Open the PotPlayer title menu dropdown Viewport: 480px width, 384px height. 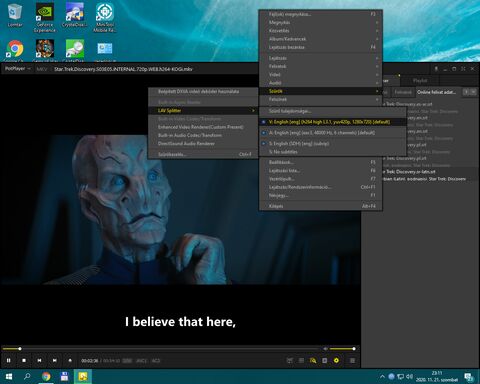pos(17,69)
